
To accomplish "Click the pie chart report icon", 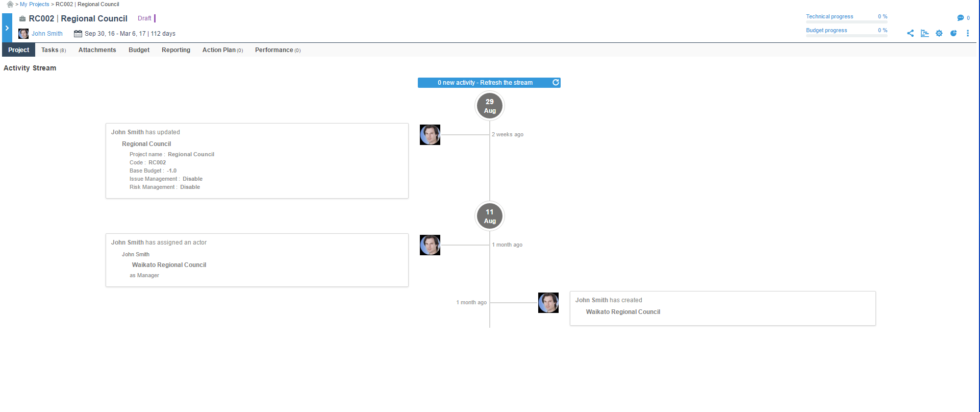I will point(953,33).
